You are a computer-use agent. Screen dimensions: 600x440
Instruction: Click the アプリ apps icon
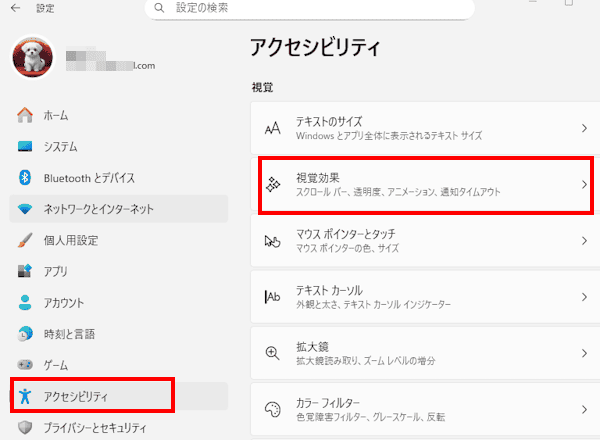pyautogui.click(x=25, y=271)
